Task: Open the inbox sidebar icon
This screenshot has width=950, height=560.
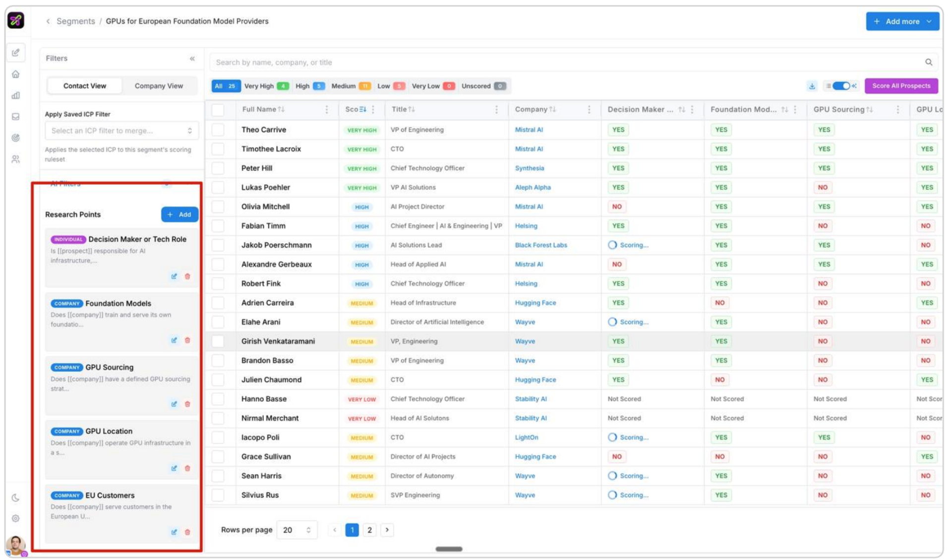Action: (16, 116)
